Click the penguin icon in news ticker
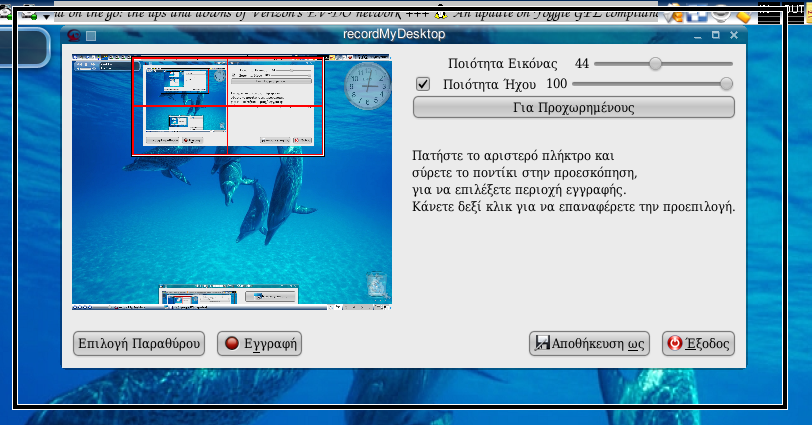The width and height of the screenshot is (812, 425). 441,12
